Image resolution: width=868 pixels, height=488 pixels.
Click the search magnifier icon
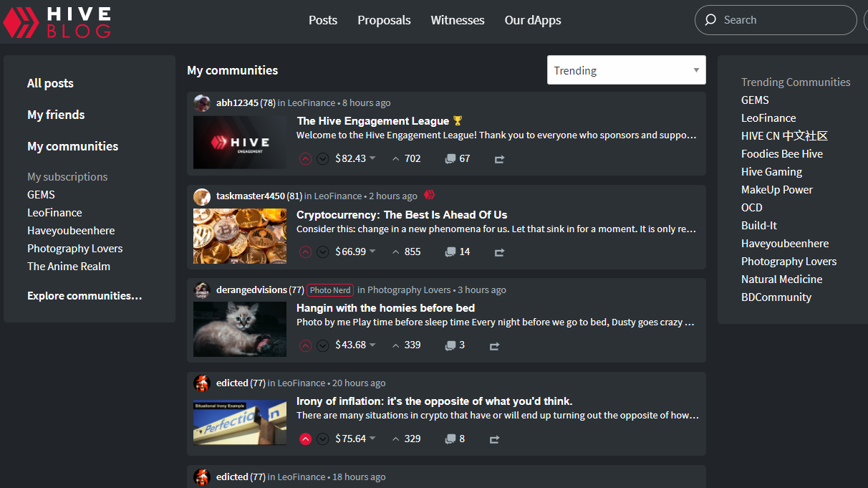click(x=710, y=20)
